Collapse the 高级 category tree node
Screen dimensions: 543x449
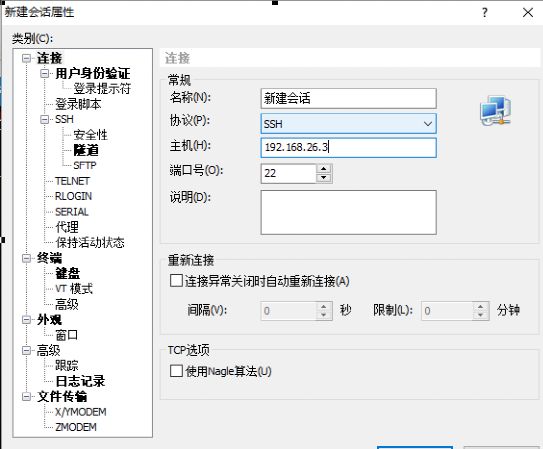pos(26,350)
